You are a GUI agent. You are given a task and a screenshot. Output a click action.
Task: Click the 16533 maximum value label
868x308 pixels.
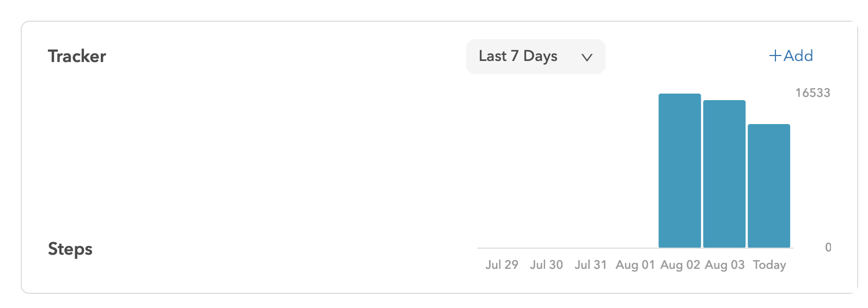(x=812, y=93)
